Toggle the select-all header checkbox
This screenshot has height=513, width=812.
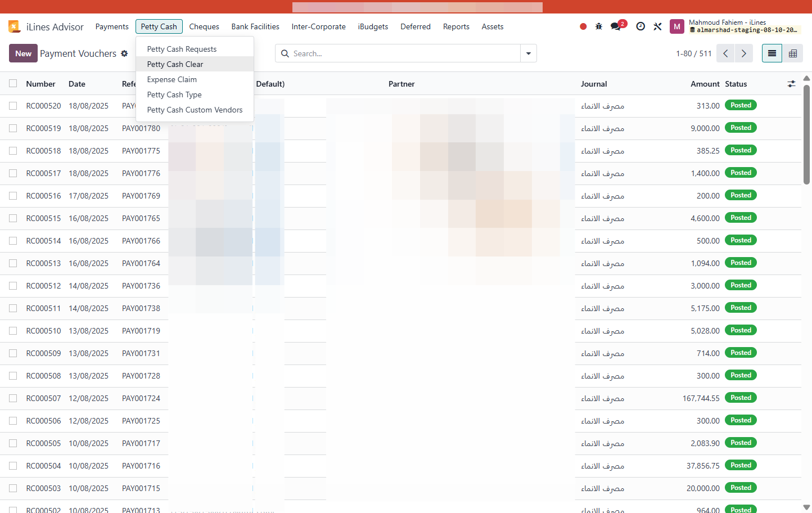tap(13, 84)
